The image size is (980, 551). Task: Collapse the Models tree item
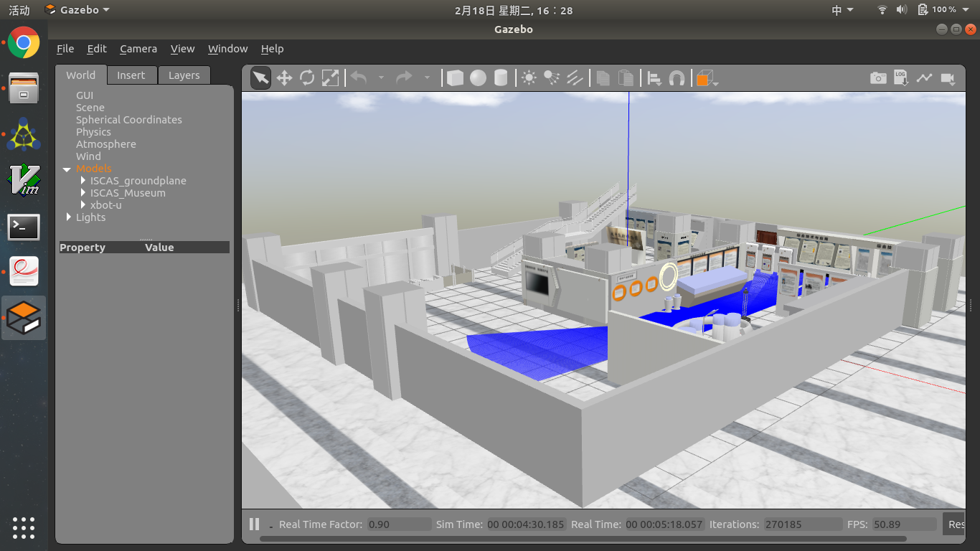[x=66, y=169]
